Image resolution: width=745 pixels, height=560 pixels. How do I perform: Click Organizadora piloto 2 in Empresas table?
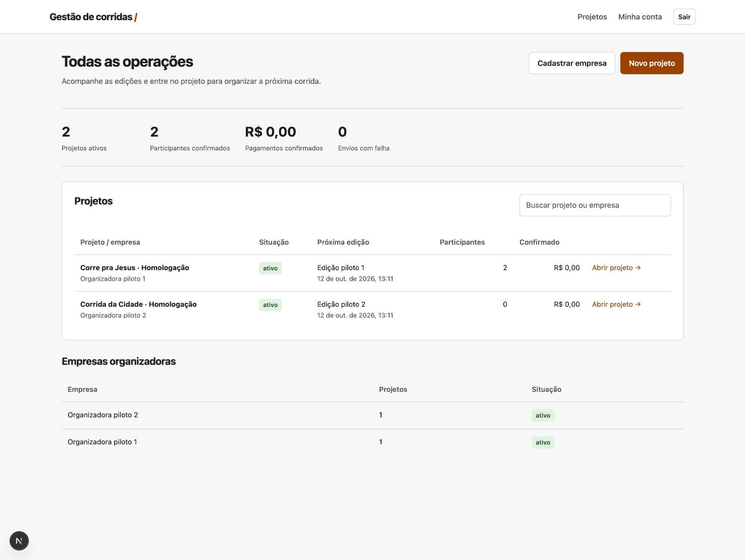pos(103,415)
